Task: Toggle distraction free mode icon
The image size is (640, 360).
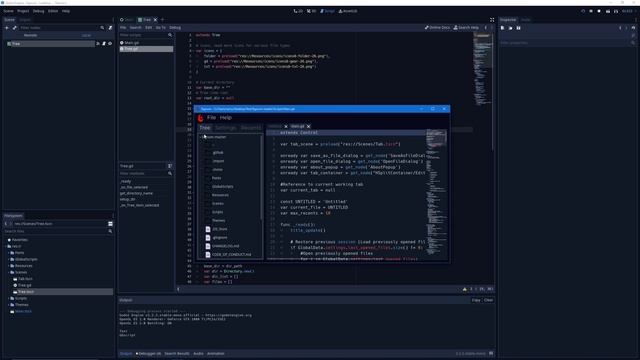Action: pos(492,20)
